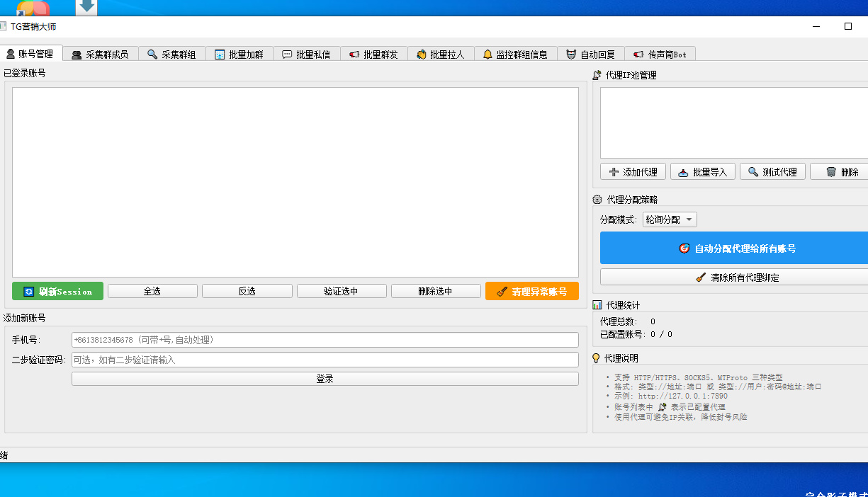Switch to the 采集群成员 tab

click(x=100, y=55)
